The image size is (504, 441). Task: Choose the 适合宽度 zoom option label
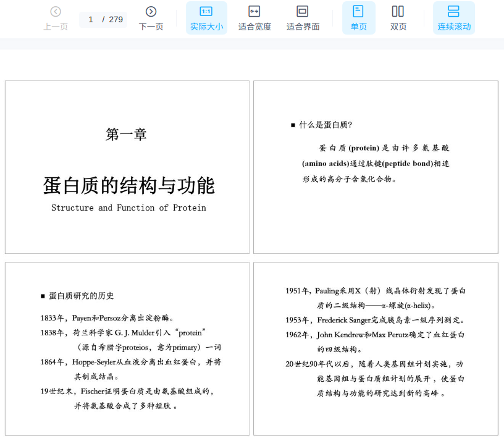[x=254, y=27]
